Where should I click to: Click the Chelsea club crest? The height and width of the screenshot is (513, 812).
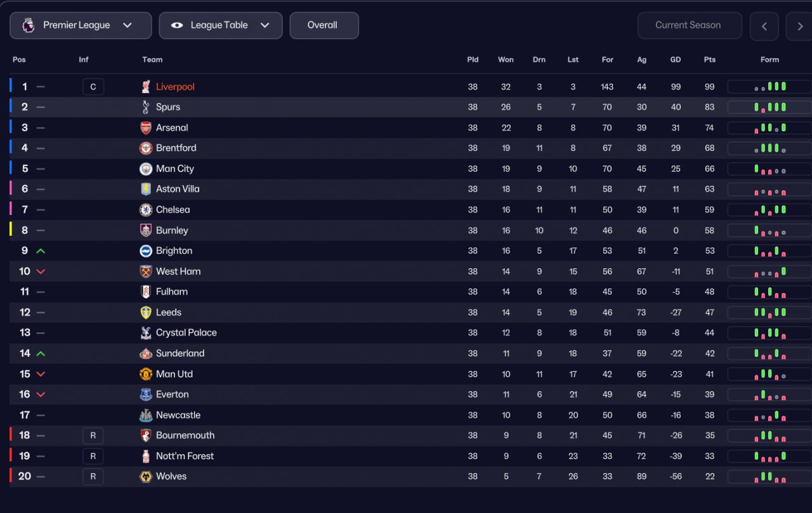146,210
